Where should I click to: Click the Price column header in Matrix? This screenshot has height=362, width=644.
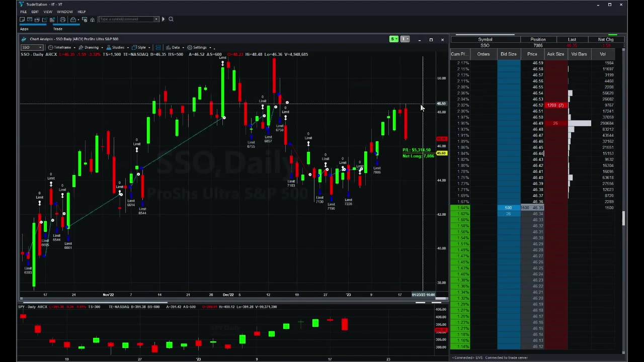[x=532, y=54]
